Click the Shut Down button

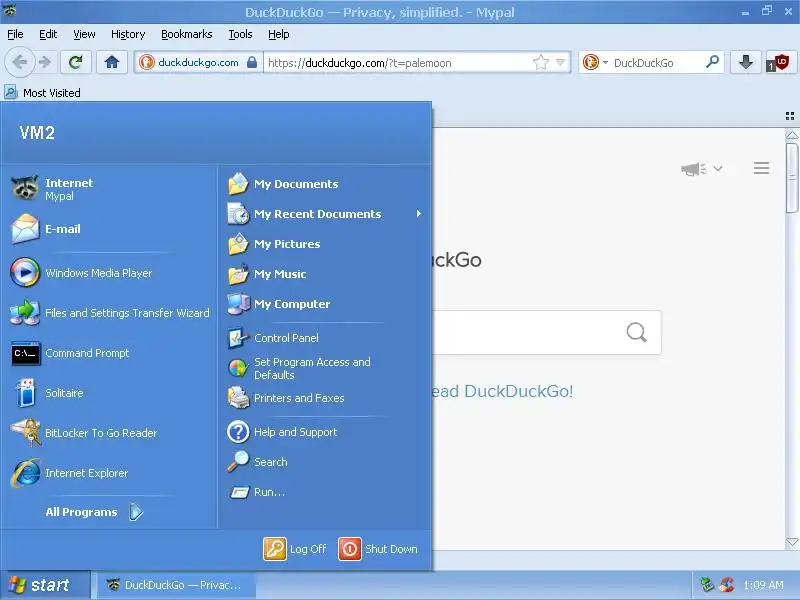(378, 549)
